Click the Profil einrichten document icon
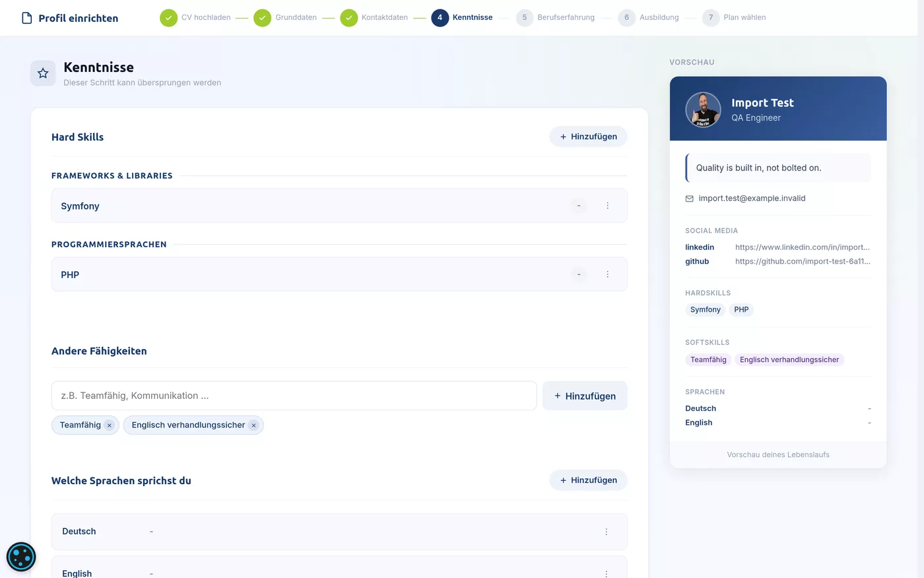Image resolution: width=924 pixels, height=578 pixels. click(x=27, y=18)
